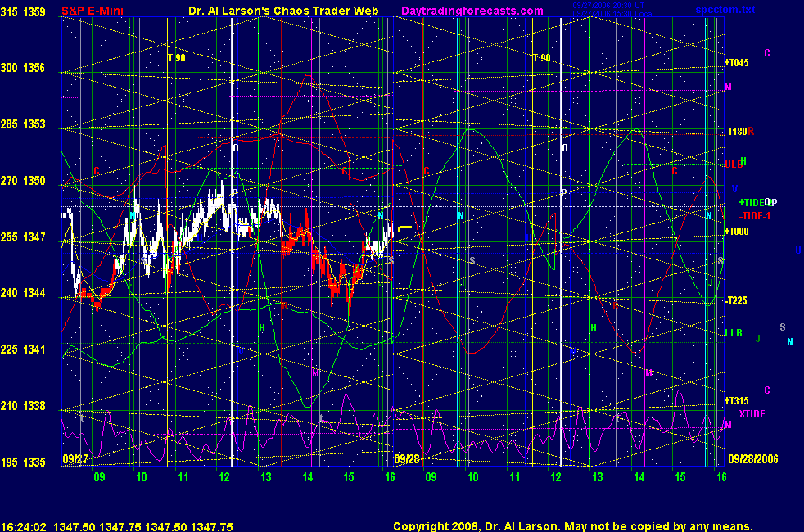Viewport: 804px width, 532px height.
Task: Select the 1356 price axis label
Action: [x=35, y=68]
